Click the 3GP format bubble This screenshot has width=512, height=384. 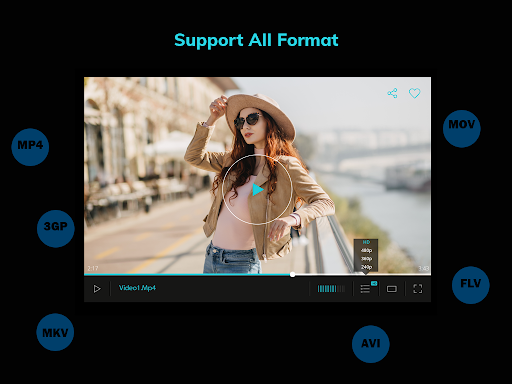pos(56,229)
